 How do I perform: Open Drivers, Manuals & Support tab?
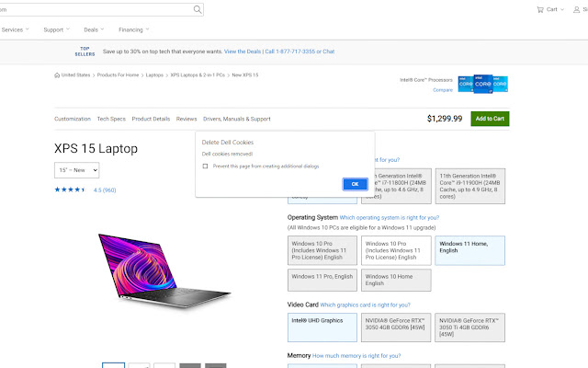click(x=237, y=119)
